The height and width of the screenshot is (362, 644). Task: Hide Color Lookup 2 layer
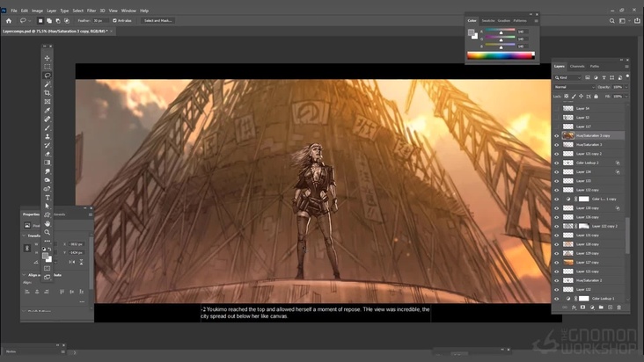click(557, 163)
